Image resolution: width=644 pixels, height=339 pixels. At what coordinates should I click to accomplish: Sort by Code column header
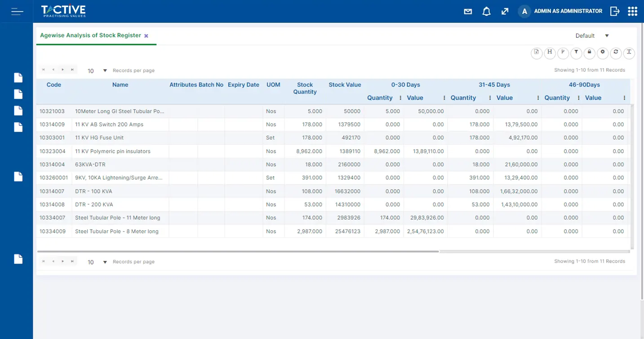54,85
